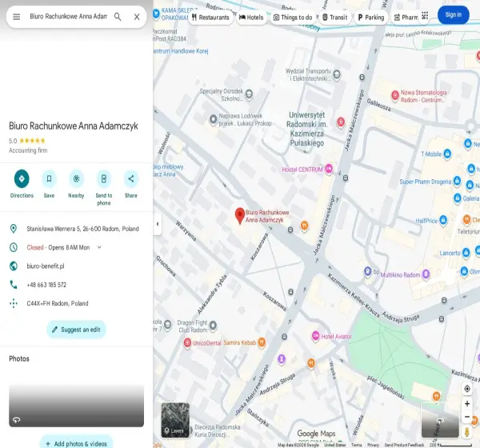Filter map by Hotels chip
The height and width of the screenshot is (448, 480).
[251, 18]
